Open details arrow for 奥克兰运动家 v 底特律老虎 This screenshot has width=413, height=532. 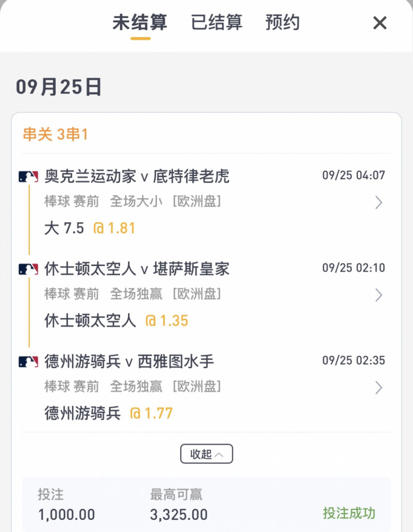(x=379, y=203)
